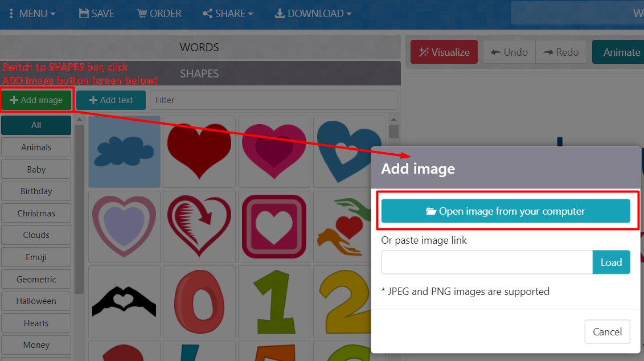Choose the green number 1 shape

click(274, 302)
